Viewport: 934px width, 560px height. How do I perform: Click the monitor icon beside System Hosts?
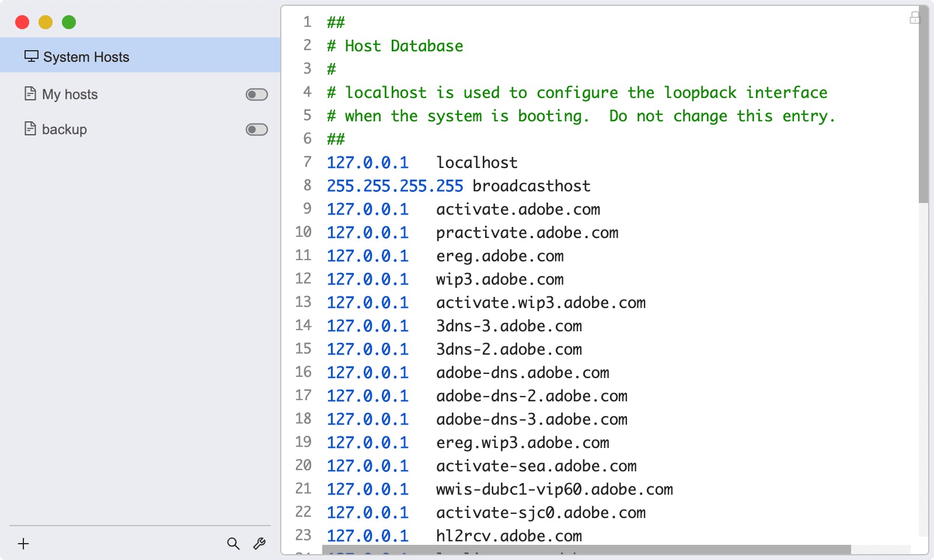(31, 57)
